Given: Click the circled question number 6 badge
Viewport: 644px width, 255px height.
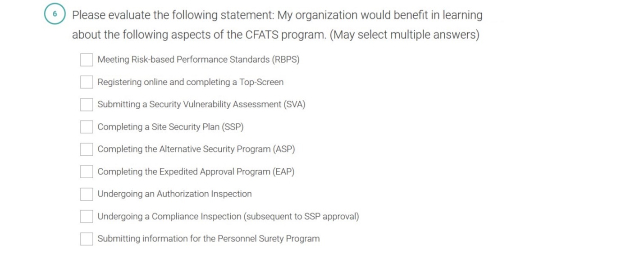Looking at the screenshot, I should pyautogui.click(x=55, y=14).
